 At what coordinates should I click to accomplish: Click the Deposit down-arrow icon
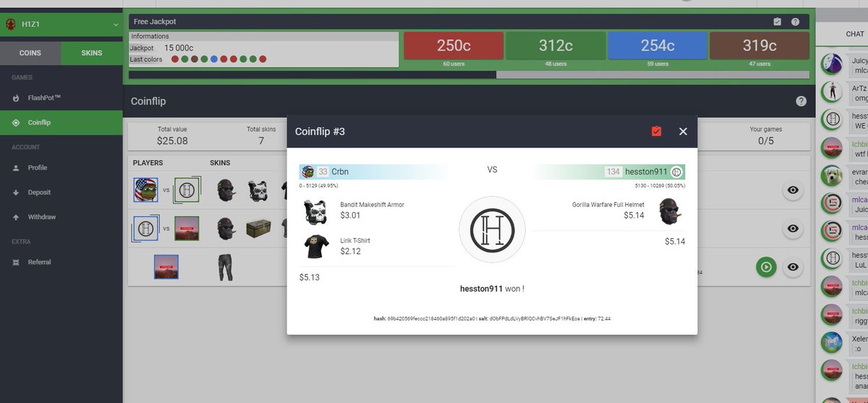[x=16, y=192]
